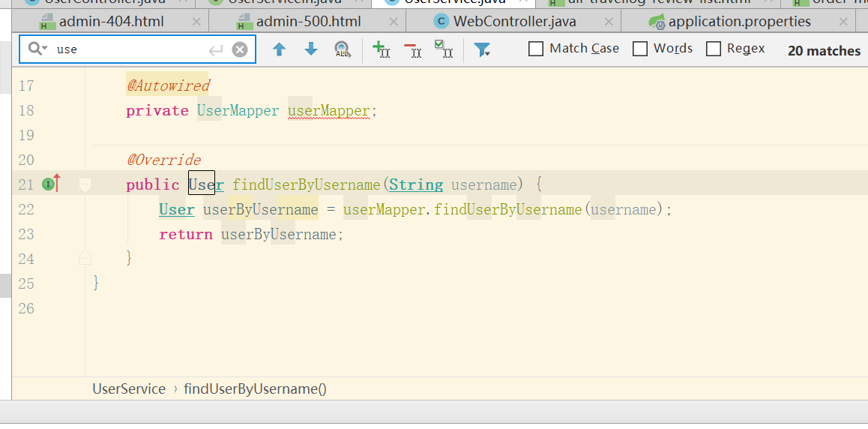The image size is (868, 429).
Task: Click the implements-method gutter icon on line 21
Action: pyautogui.click(x=52, y=183)
